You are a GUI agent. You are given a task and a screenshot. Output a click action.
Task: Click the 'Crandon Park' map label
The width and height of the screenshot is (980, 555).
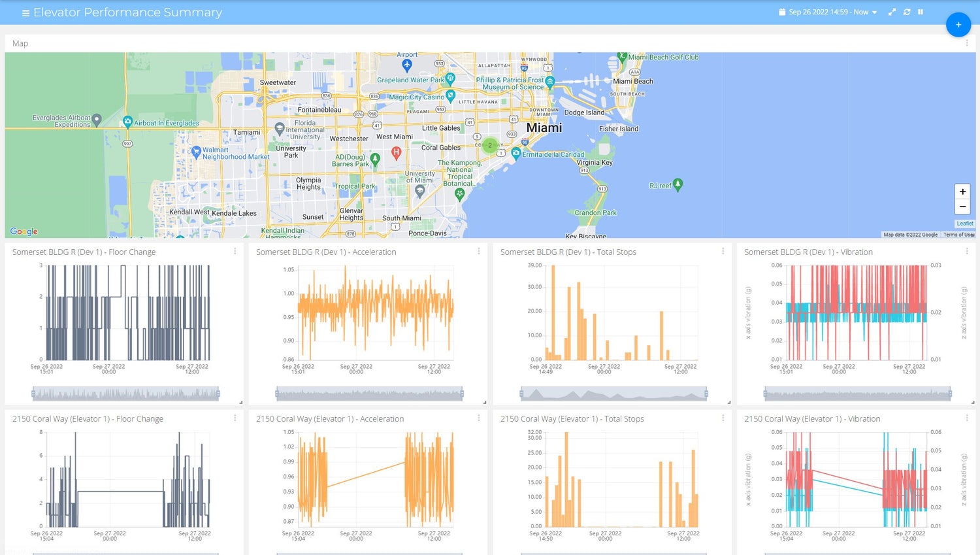[x=596, y=212]
